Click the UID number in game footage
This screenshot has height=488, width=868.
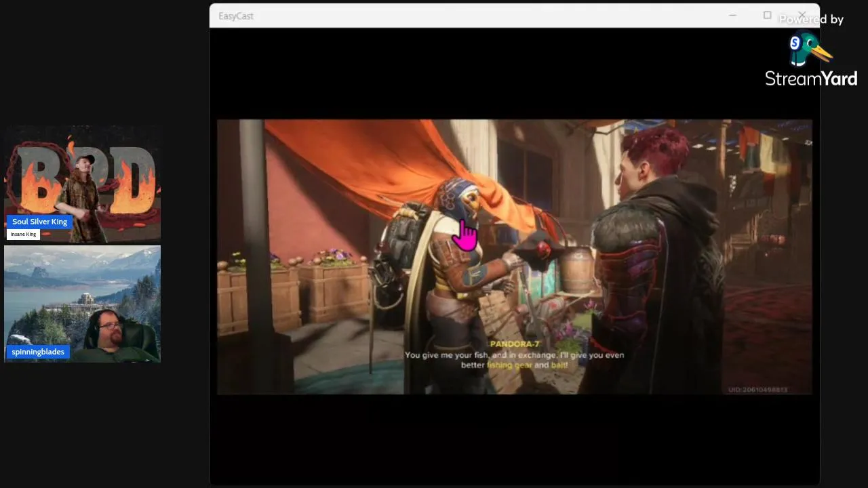(x=758, y=390)
